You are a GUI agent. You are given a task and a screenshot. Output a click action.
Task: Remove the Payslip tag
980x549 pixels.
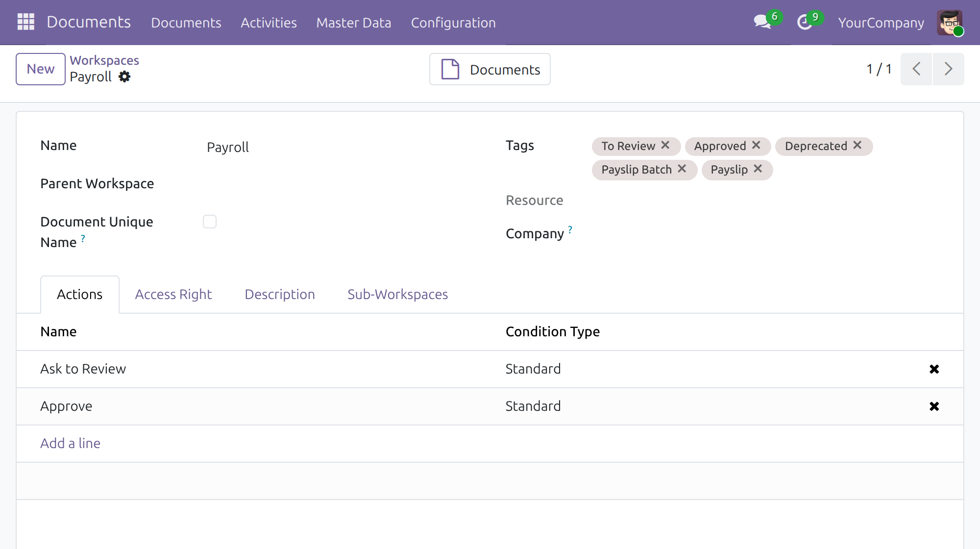pos(758,169)
